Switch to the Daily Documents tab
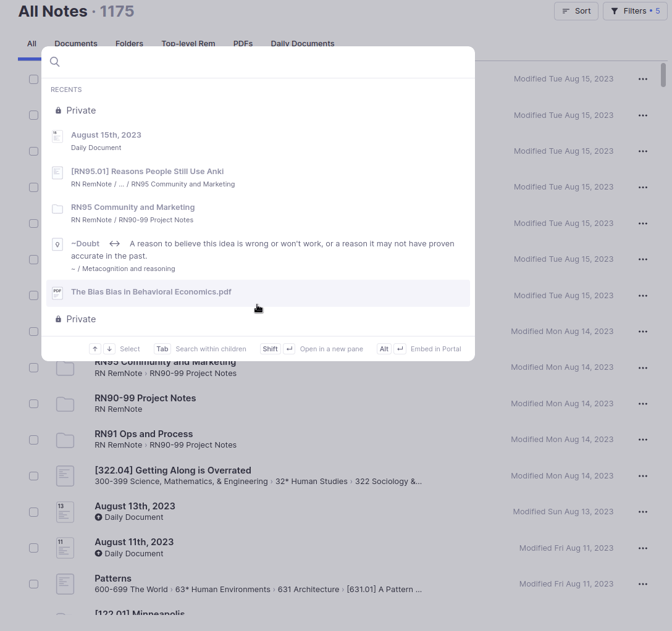Screen dimensions: 672x631 click(x=302, y=44)
